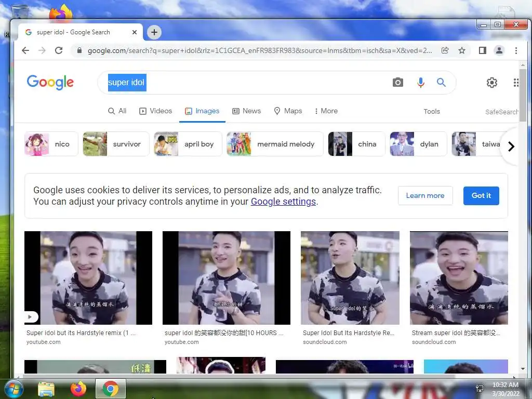532x399 pixels.
Task: Click the play badge on first thumbnail
Action: pyautogui.click(x=31, y=317)
